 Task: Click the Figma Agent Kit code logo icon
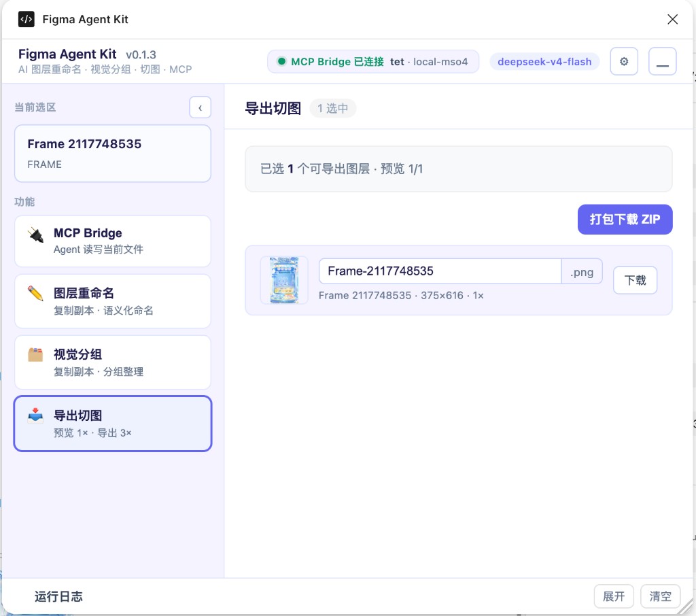pos(27,19)
